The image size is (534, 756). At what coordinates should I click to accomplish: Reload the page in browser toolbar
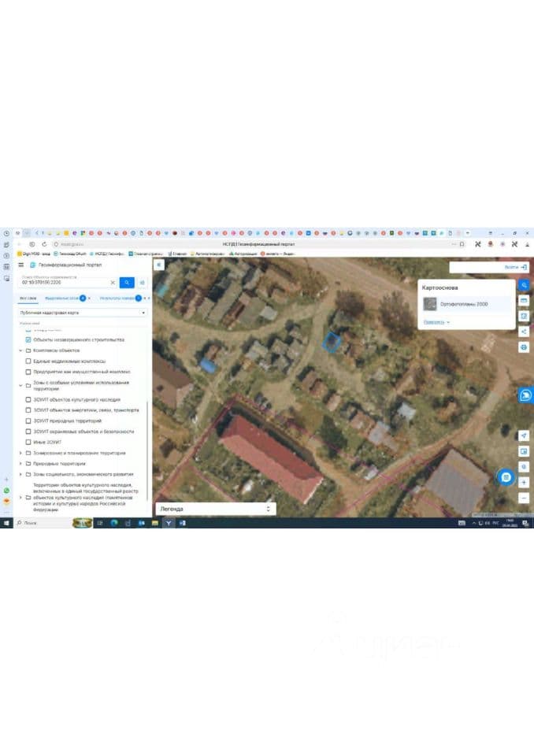(x=44, y=244)
